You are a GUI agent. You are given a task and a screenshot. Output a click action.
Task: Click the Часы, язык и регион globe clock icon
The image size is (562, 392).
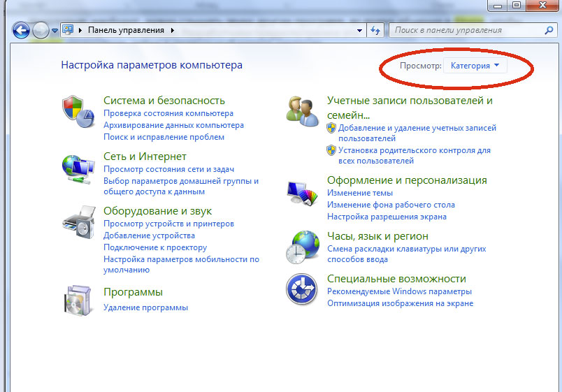click(x=302, y=247)
